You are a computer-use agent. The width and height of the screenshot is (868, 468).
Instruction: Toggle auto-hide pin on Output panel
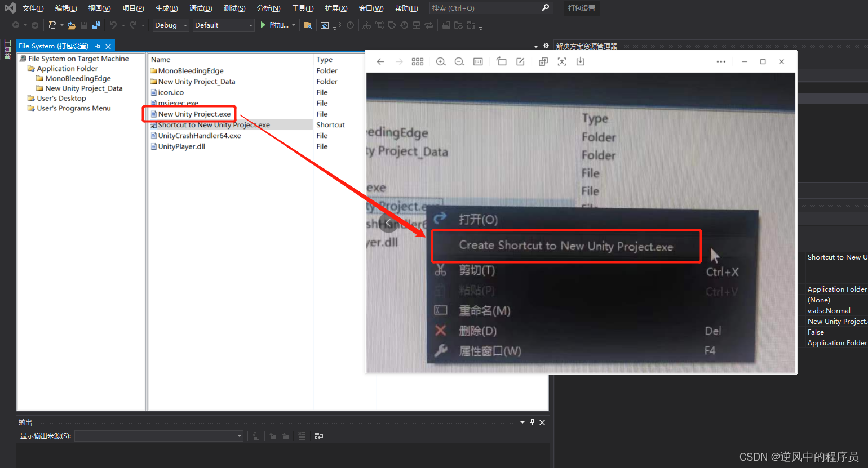click(x=532, y=422)
